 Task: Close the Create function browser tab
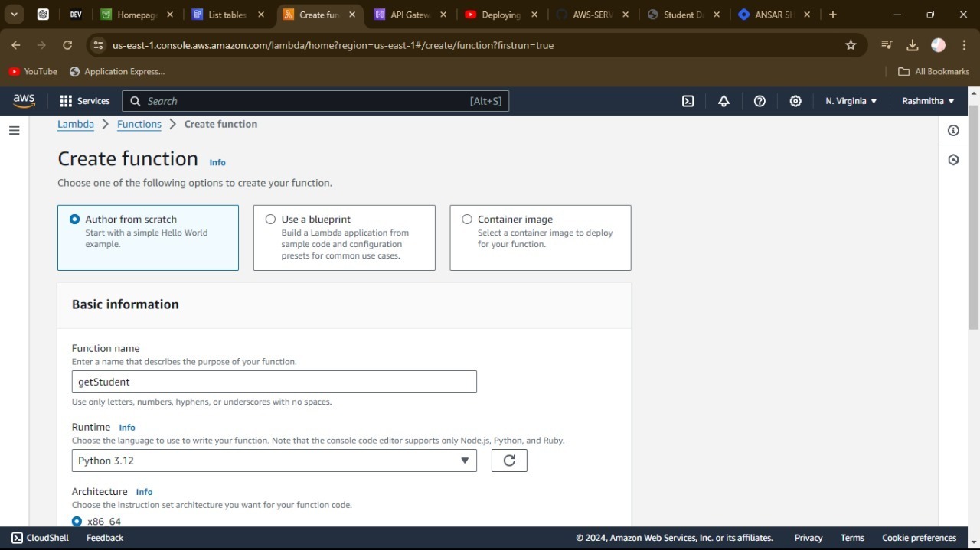point(352,15)
